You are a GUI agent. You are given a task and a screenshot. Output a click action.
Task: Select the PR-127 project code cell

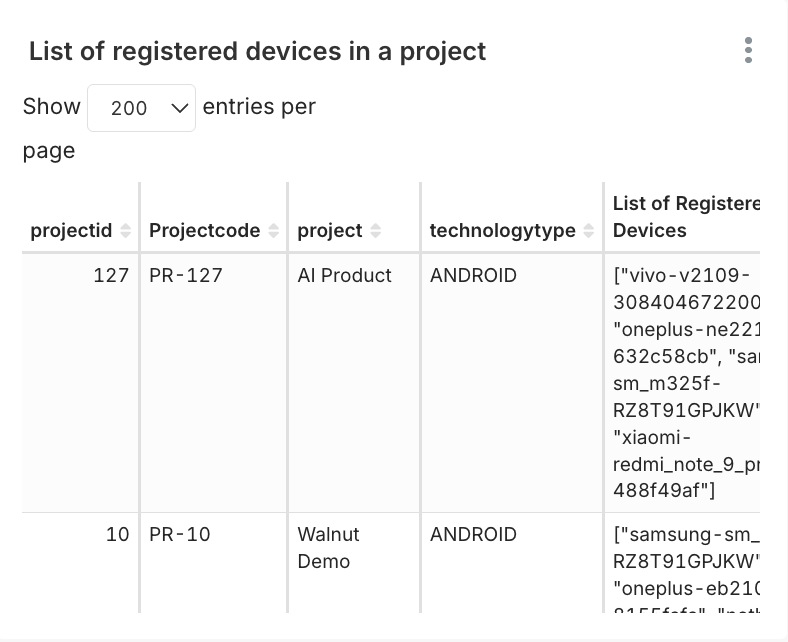click(186, 276)
